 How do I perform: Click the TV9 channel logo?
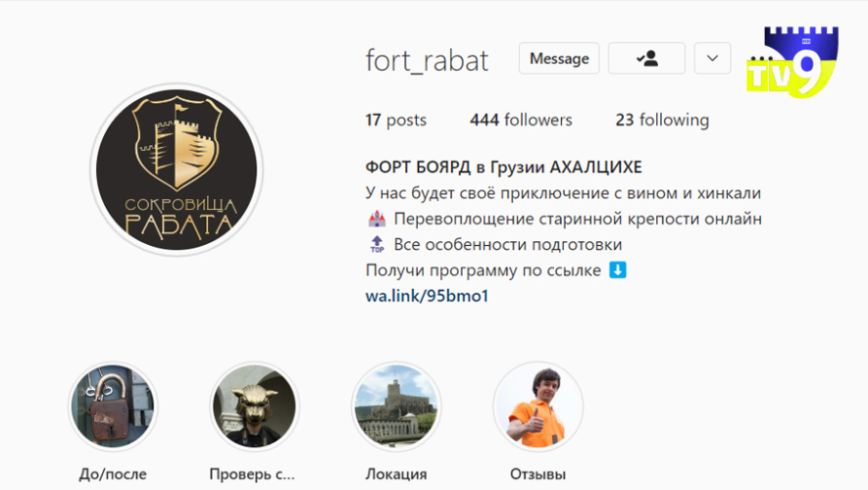pyautogui.click(x=792, y=62)
